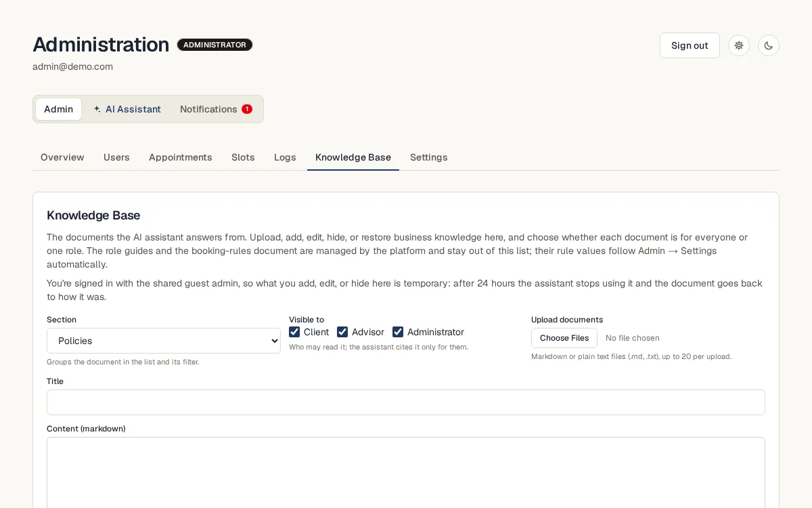Viewport: 812px width, 508px height.
Task: Click the admin@demo.com email text
Action: [72, 66]
